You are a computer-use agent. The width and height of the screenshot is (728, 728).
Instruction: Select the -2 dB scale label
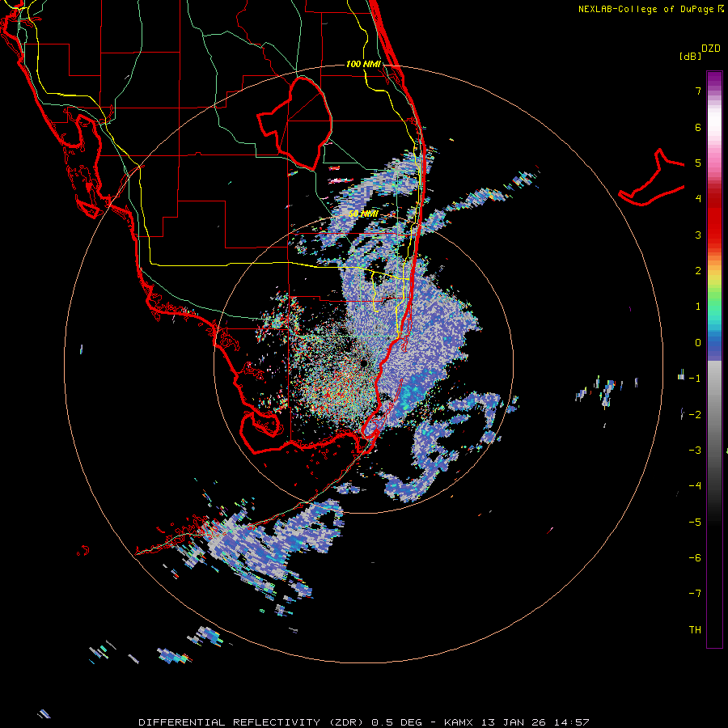point(695,414)
